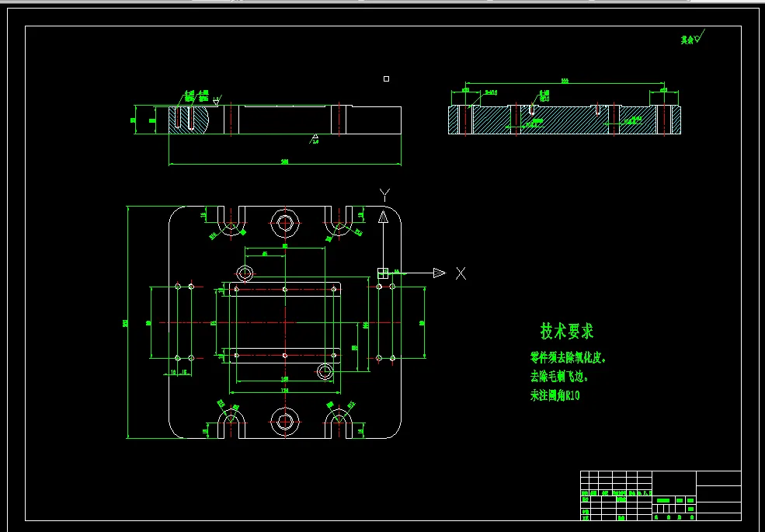Viewport: 765px width, 532px height.
Task: Select the roughness triangle symbol below the side view
Action: [315, 137]
